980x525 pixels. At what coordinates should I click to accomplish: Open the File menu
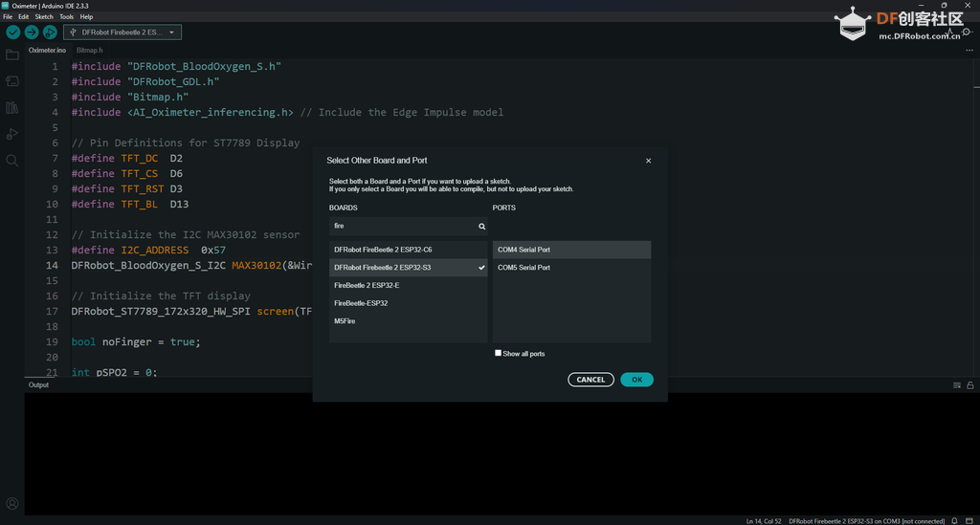click(x=8, y=17)
